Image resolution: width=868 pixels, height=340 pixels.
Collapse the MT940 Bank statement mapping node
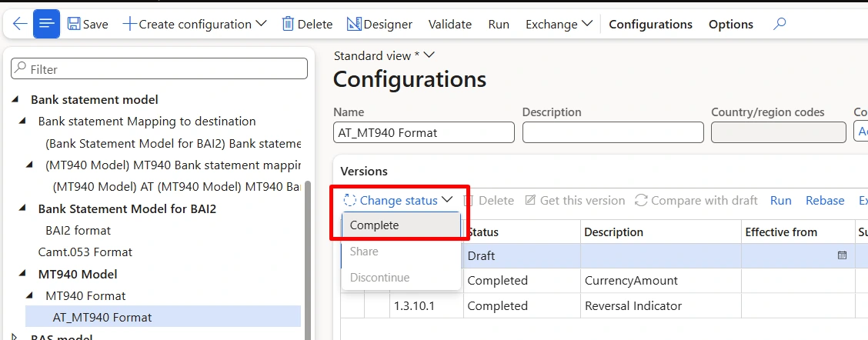[30, 165]
